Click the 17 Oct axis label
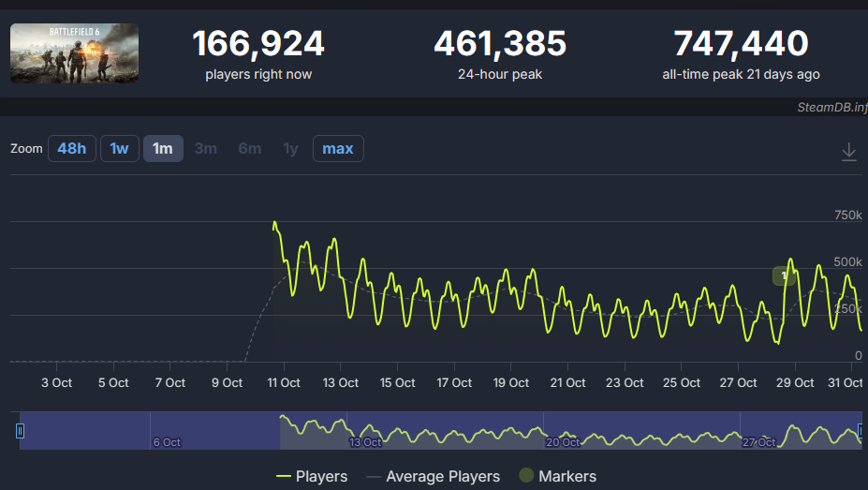868x490 pixels. tap(454, 382)
